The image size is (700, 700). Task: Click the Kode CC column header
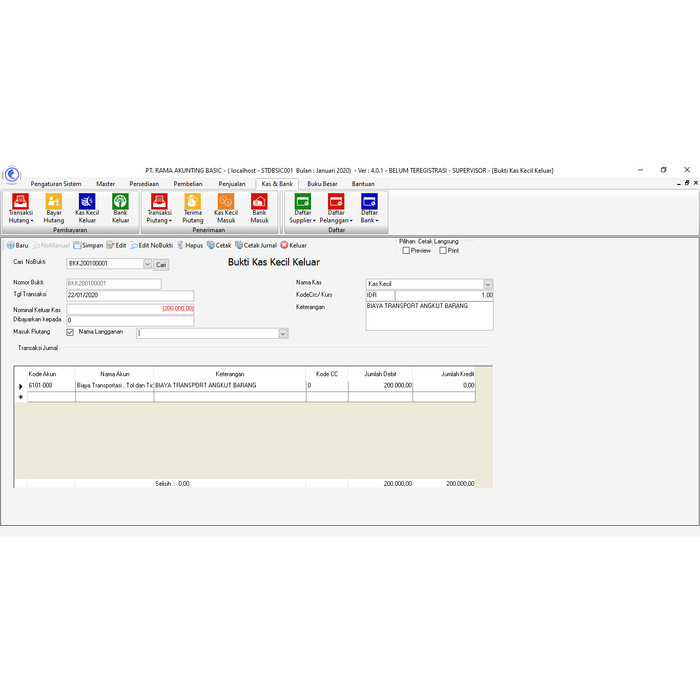327,374
